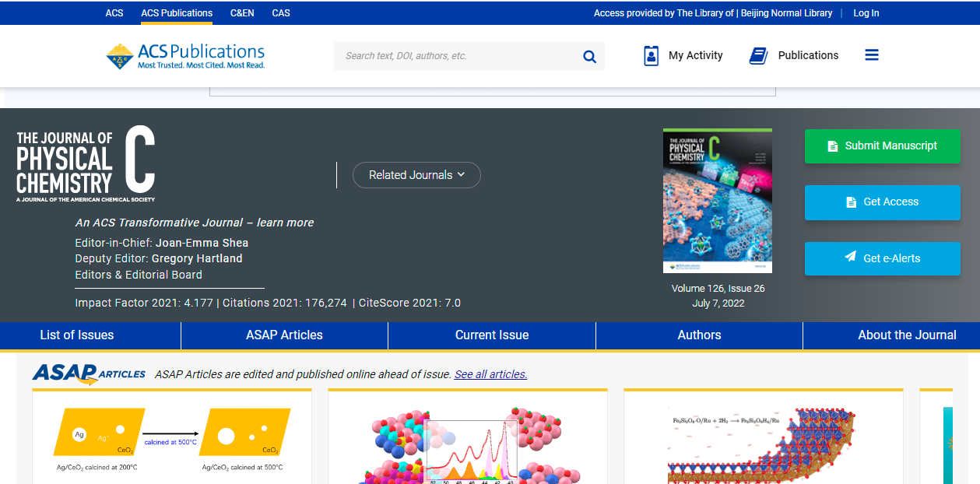Switch to the ASAP Articles tab
The image size is (980, 484).
tap(284, 335)
